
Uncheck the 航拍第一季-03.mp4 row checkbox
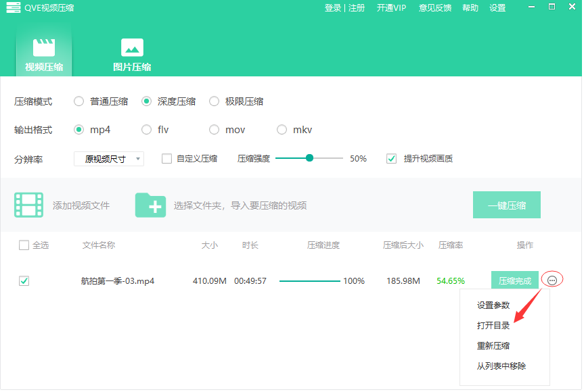point(24,280)
